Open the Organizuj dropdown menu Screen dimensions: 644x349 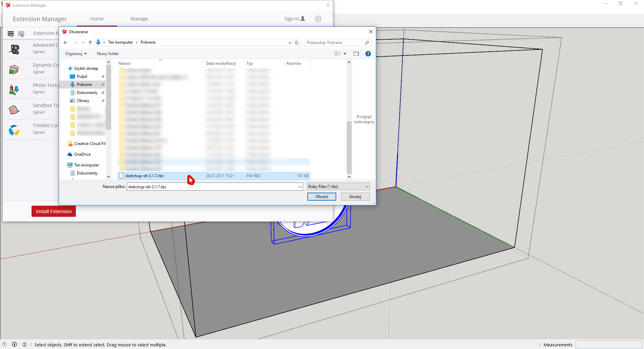[x=76, y=54]
